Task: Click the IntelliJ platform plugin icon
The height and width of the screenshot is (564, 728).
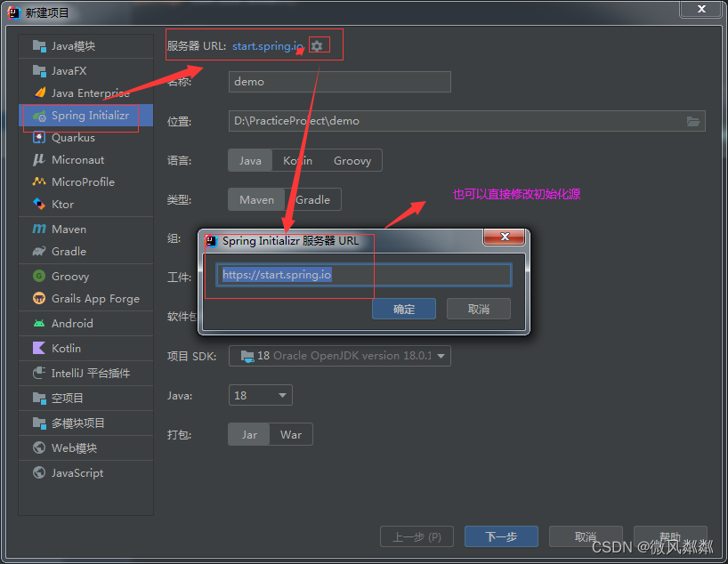Action: point(39,373)
